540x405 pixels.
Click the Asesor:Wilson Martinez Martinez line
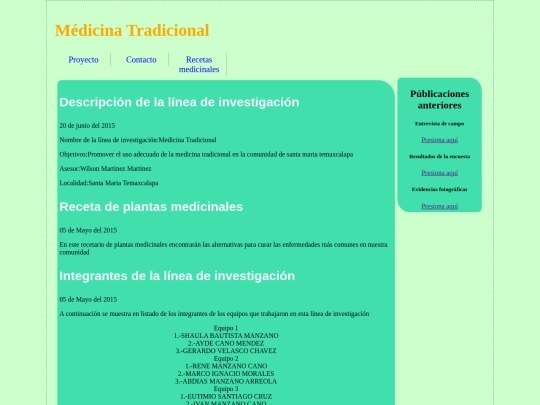tap(105, 169)
